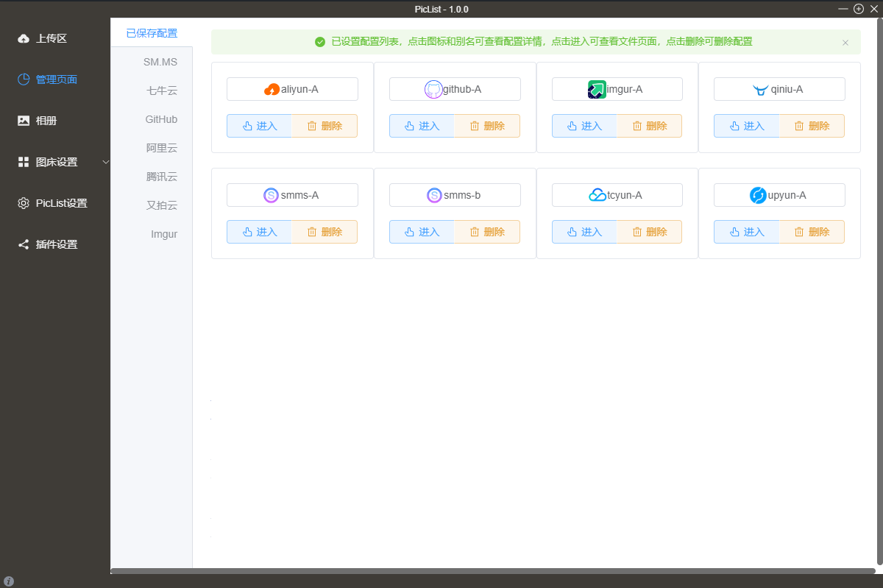
Task: Click the gear icon beside PicList设置
Action: point(24,203)
